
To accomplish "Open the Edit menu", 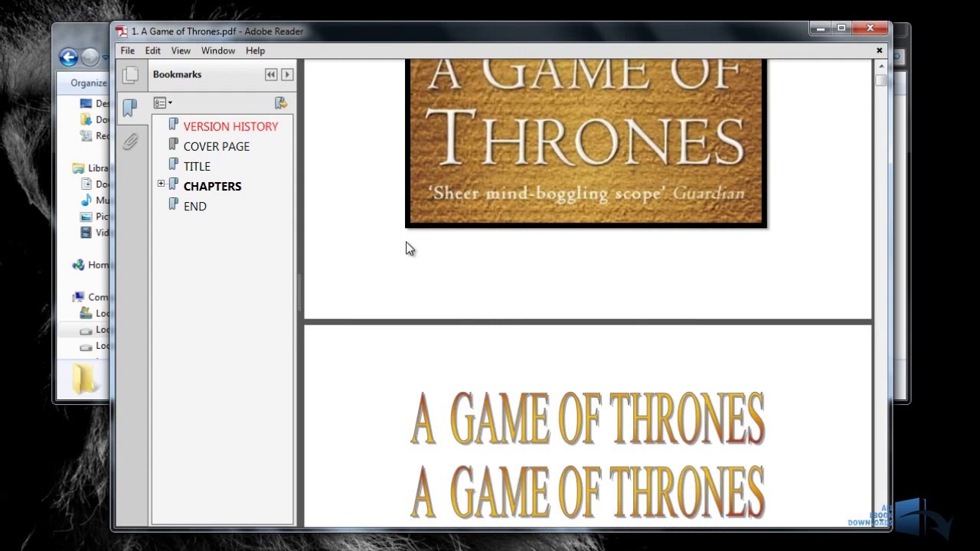I will click(x=152, y=51).
